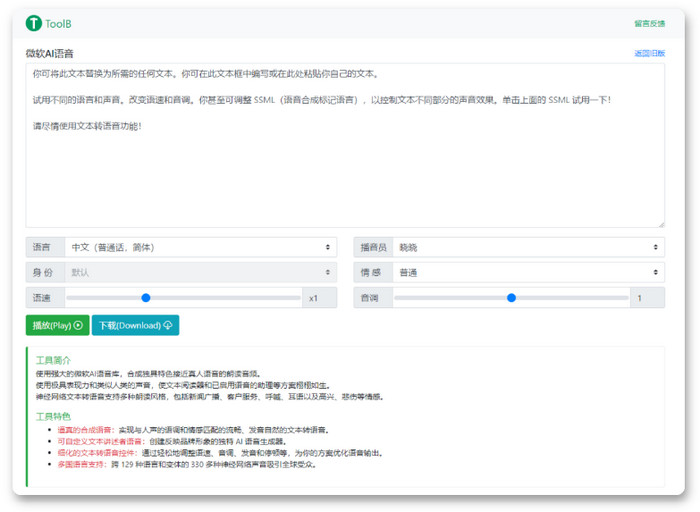Click the 逼真的合成语音 red feature text
700x512 pixels.
tap(84, 430)
